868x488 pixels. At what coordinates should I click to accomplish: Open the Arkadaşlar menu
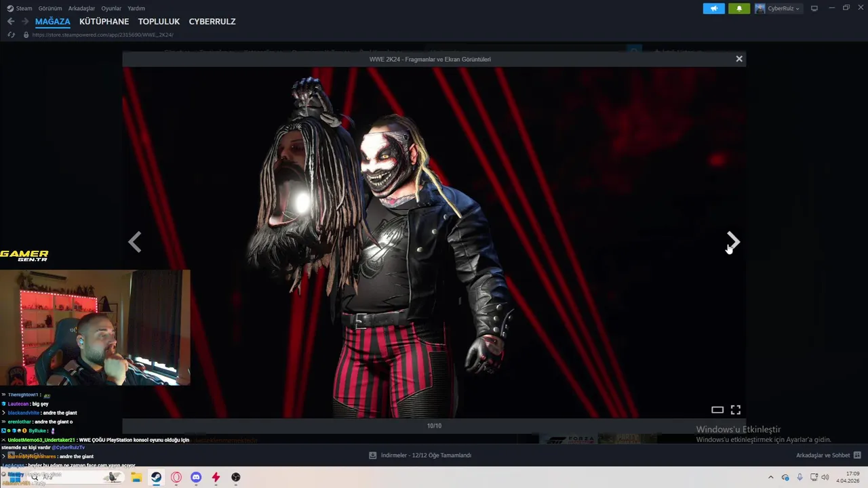[81, 8]
